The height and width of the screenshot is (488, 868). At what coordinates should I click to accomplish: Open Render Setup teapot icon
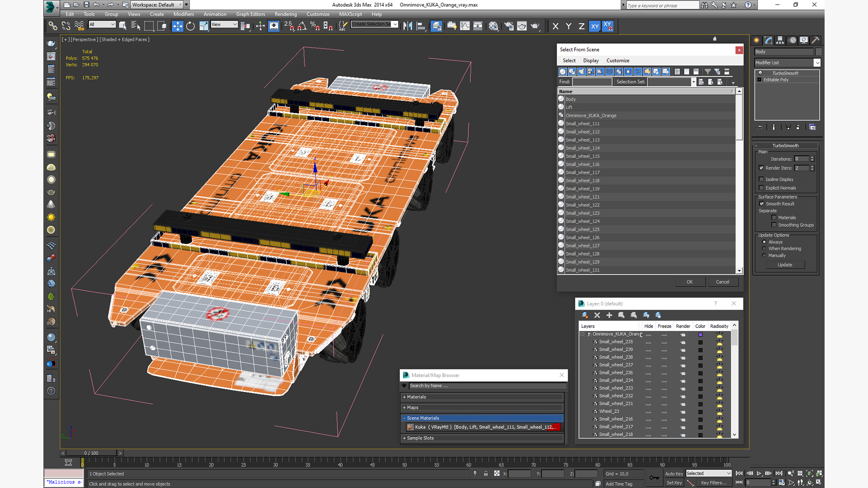click(x=509, y=26)
